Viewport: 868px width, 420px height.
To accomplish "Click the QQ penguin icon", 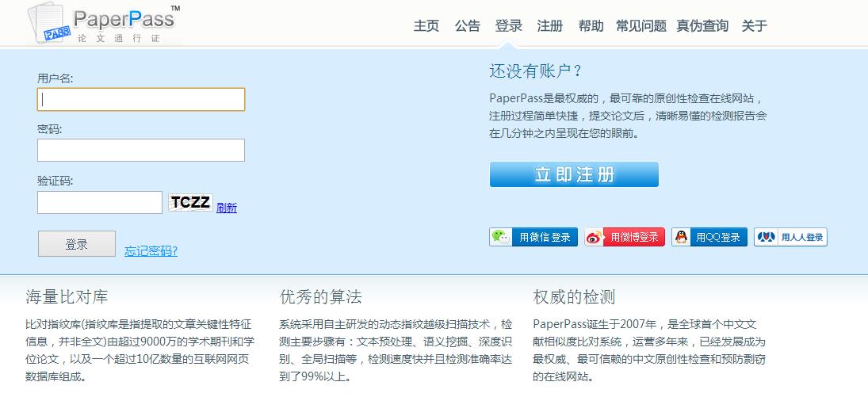I will (682, 237).
